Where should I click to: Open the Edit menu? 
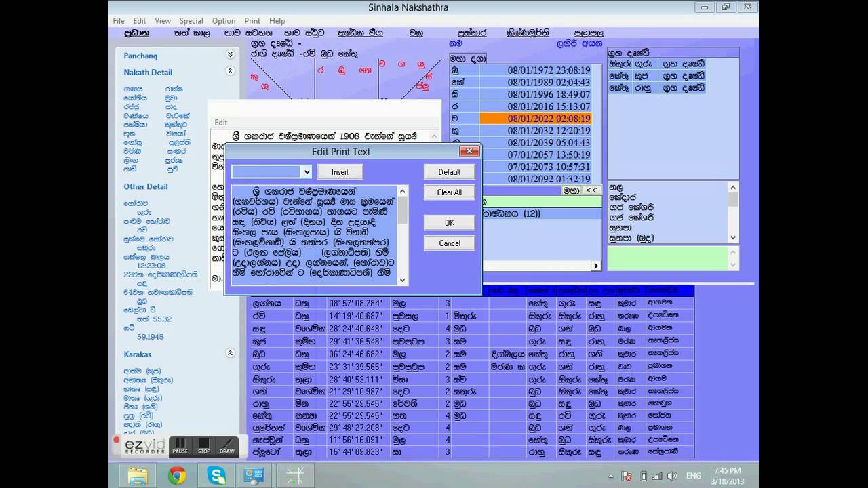(140, 21)
